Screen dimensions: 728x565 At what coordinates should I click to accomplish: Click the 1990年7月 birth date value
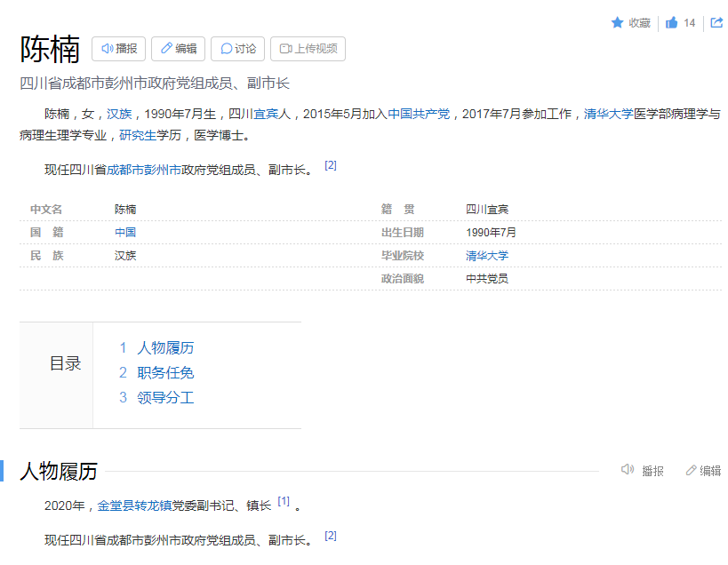pos(492,233)
